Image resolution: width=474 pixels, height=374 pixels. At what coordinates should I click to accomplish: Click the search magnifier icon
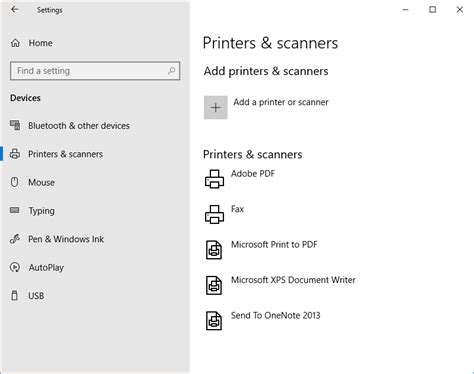171,71
